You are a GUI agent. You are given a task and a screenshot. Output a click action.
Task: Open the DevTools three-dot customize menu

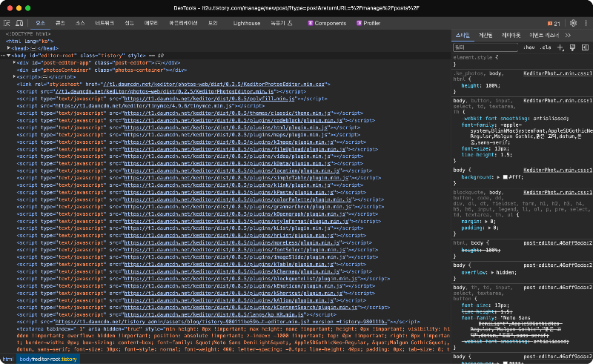click(586, 23)
